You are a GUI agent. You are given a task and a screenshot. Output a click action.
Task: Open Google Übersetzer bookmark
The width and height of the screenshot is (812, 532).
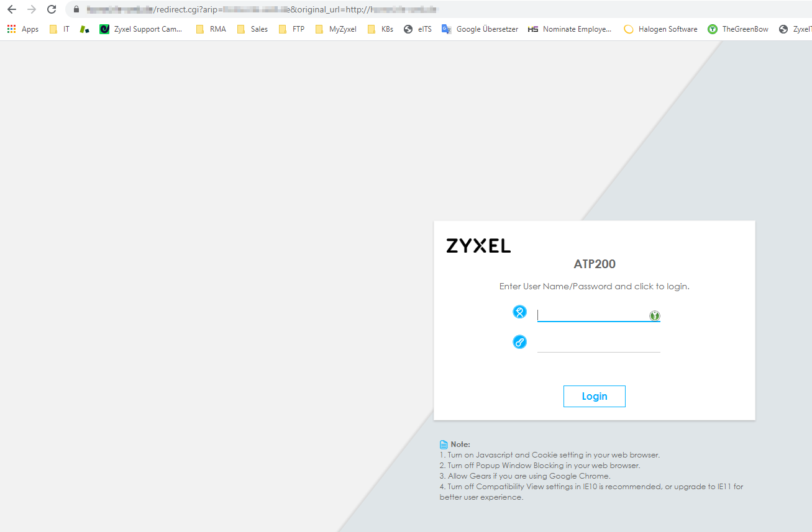point(480,29)
